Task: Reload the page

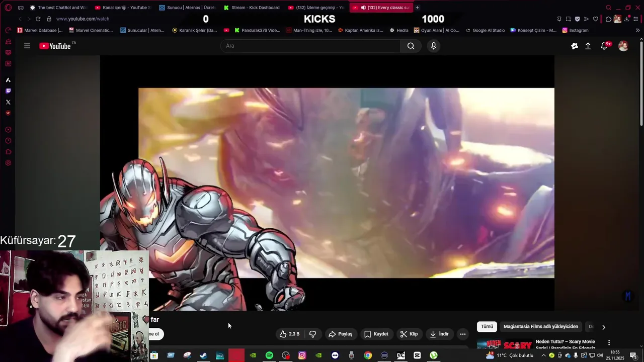Action: [x=38, y=19]
